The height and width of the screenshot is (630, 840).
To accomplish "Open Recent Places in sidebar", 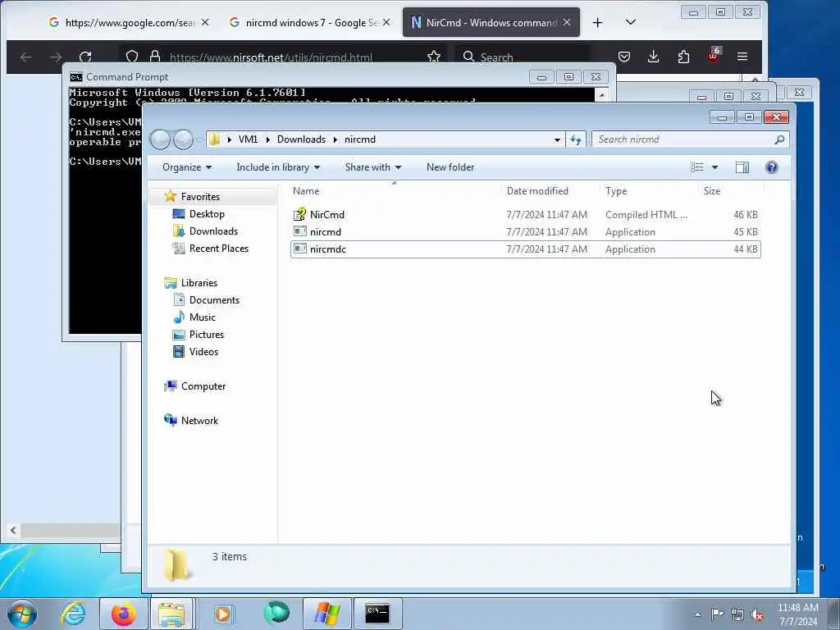I will coord(218,248).
